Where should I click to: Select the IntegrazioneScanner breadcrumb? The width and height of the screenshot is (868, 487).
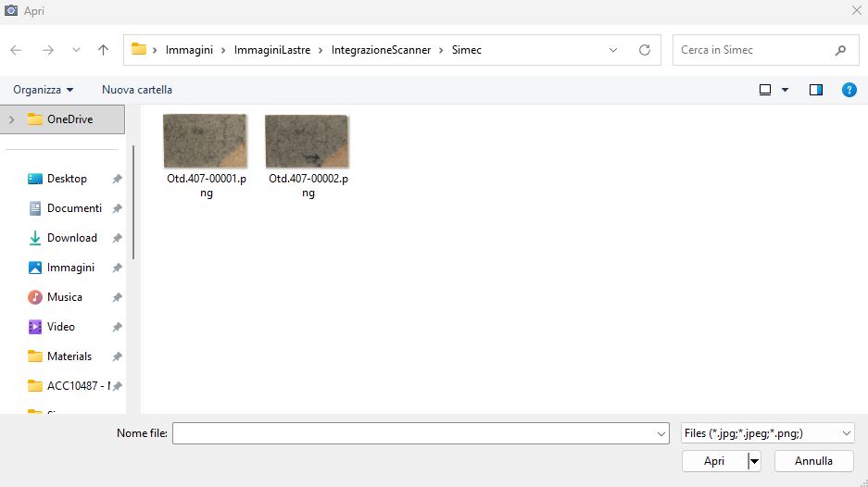point(381,50)
